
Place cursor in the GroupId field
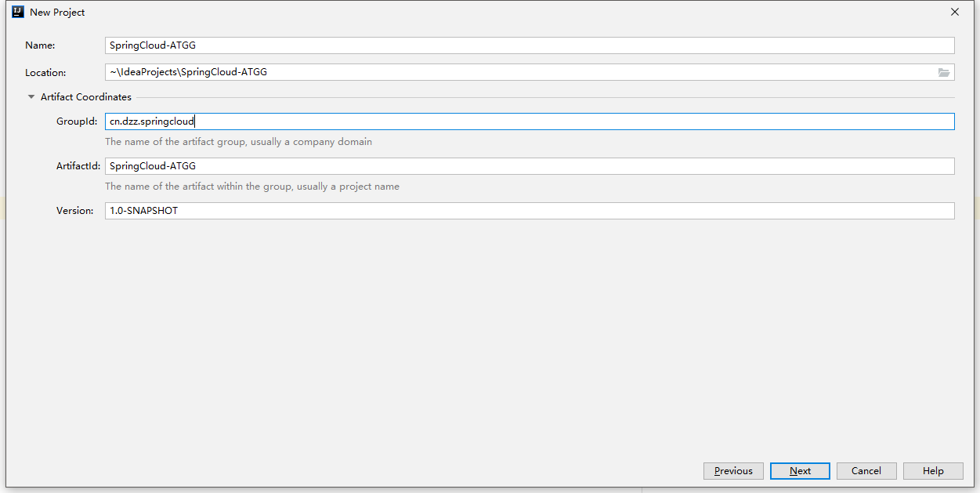[x=530, y=121]
